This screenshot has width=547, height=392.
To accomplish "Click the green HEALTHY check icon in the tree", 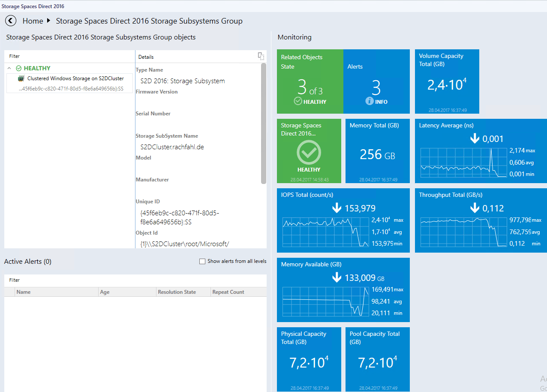I will click(18, 68).
